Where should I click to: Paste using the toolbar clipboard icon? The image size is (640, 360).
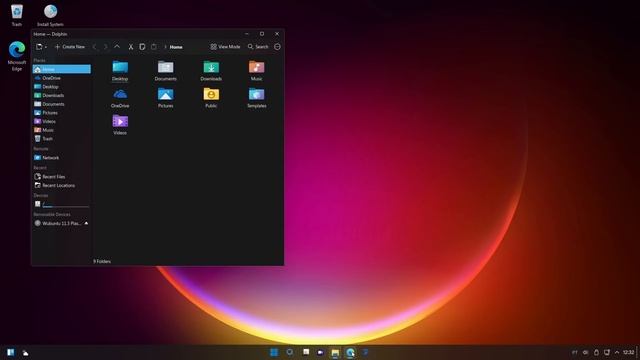pyautogui.click(x=153, y=47)
